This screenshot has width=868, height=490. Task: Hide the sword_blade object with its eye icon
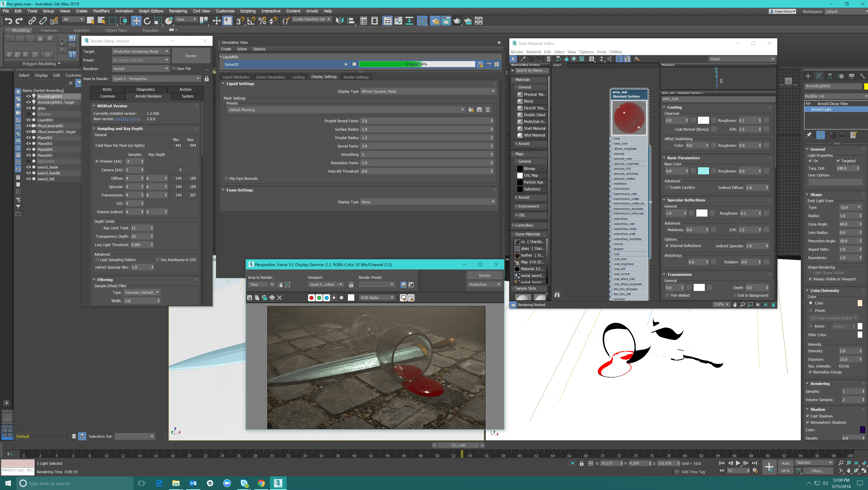(28, 167)
